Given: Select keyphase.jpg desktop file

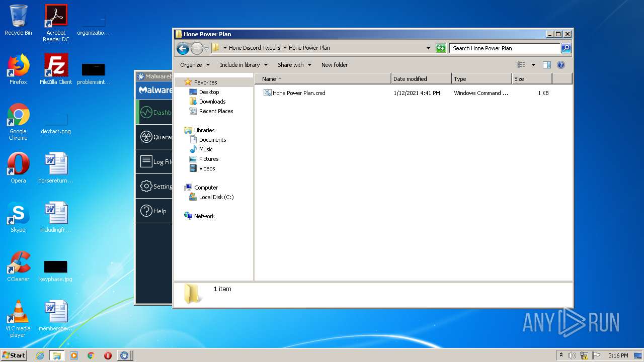Looking at the screenshot, I should 56,270.
